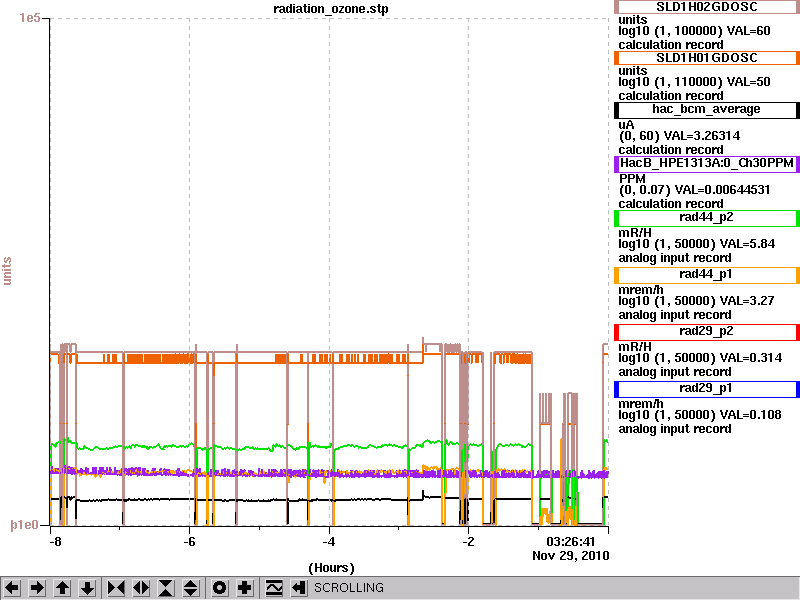Click the 1e0 Y-axis lower limit label

click(24, 525)
